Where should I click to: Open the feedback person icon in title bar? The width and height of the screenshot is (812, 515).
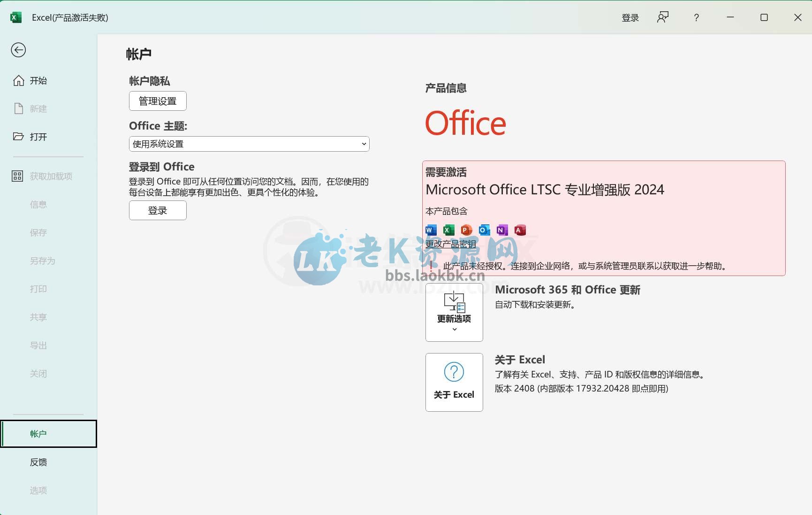[x=663, y=17]
